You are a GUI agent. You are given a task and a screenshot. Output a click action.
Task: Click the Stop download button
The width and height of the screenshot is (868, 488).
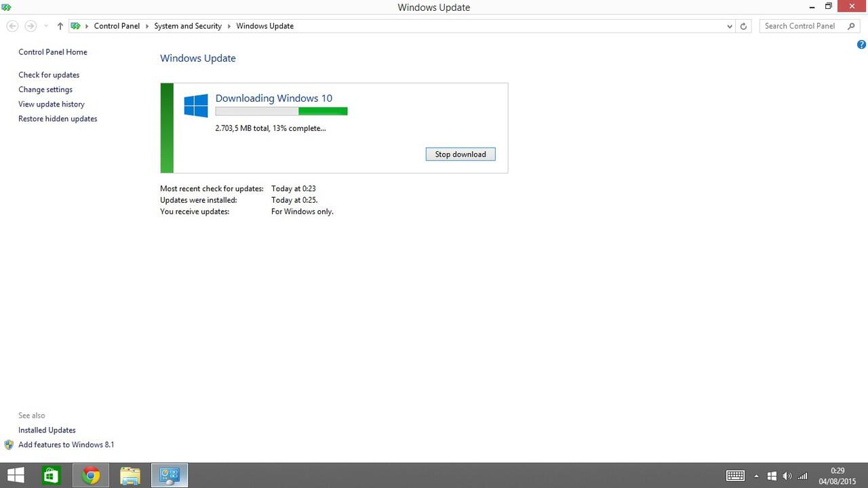460,154
